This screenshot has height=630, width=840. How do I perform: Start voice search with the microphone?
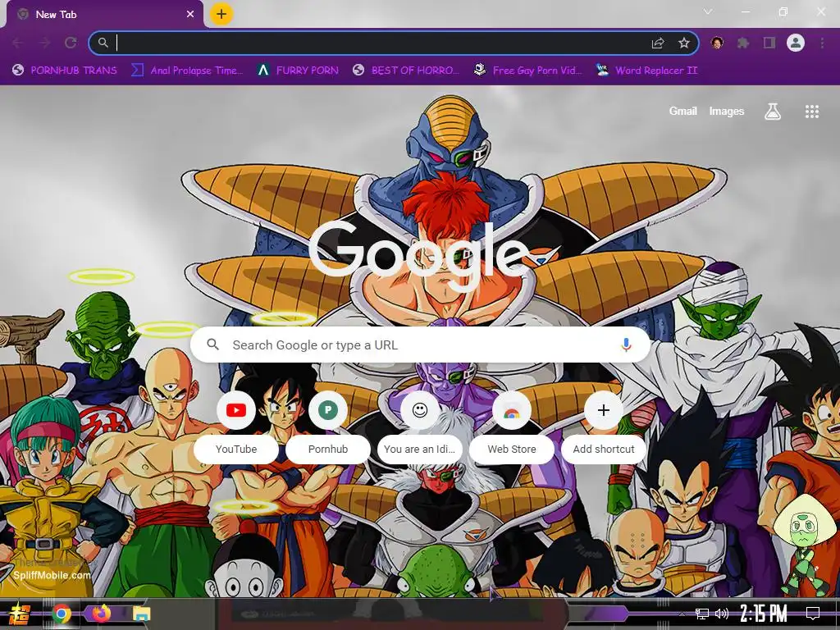(626, 345)
